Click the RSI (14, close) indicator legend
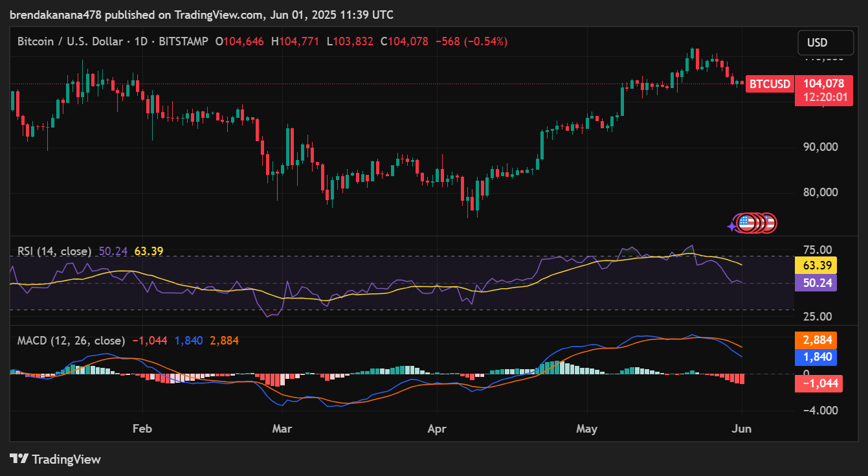Viewport: 868px width, 476px height. click(54, 251)
